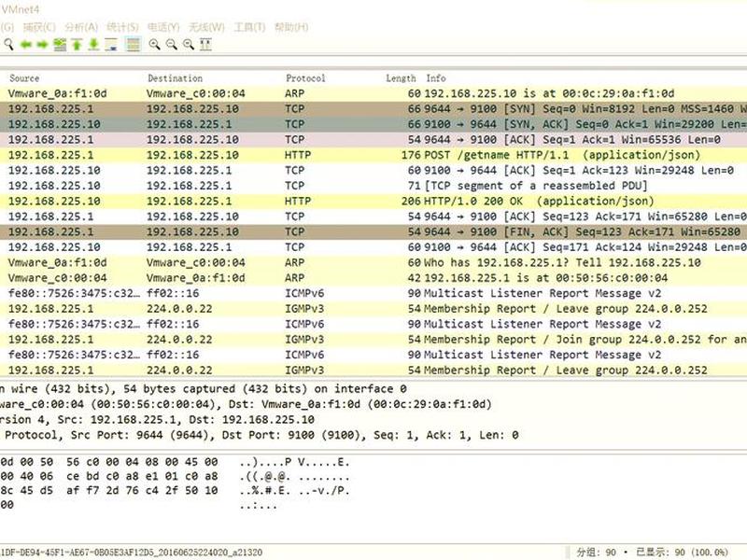Zoom in the packet text

pyautogui.click(x=154, y=45)
